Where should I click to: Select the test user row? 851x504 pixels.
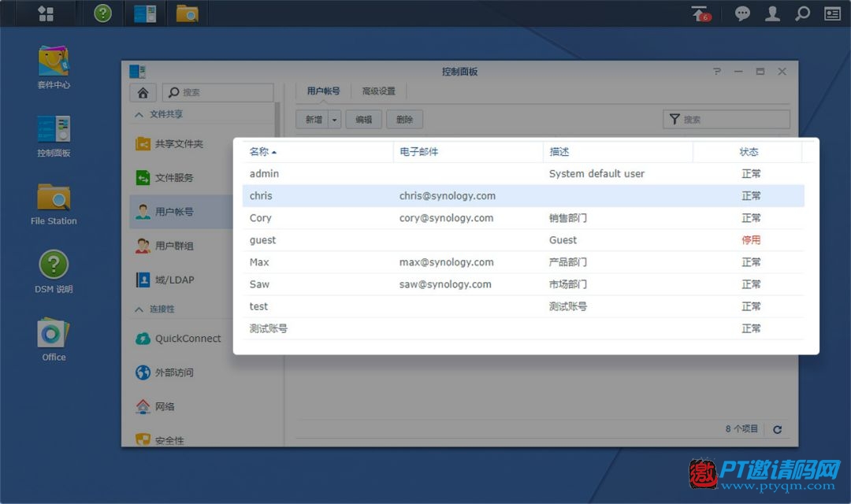pos(523,306)
